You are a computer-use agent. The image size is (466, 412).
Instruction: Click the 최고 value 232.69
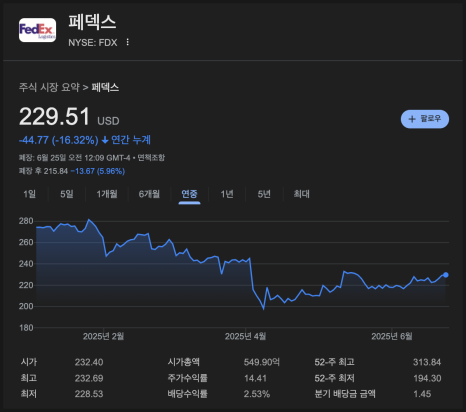(x=89, y=378)
